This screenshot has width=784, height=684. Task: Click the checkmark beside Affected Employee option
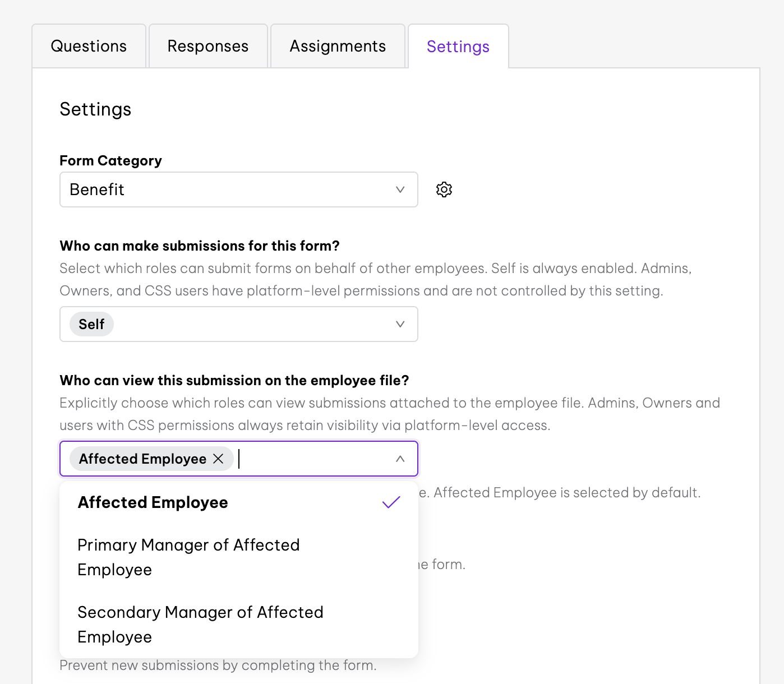coord(391,502)
